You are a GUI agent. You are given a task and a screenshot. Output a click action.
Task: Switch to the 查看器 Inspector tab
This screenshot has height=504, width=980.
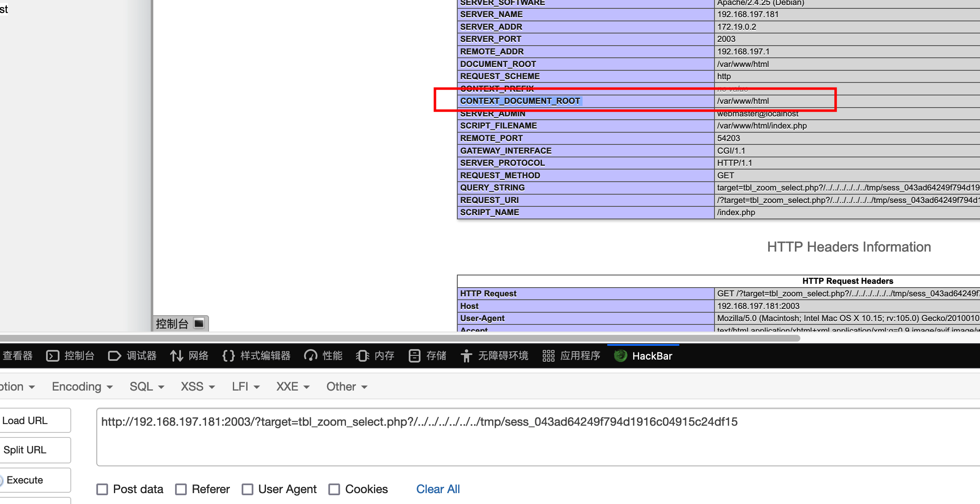[x=18, y=356]
